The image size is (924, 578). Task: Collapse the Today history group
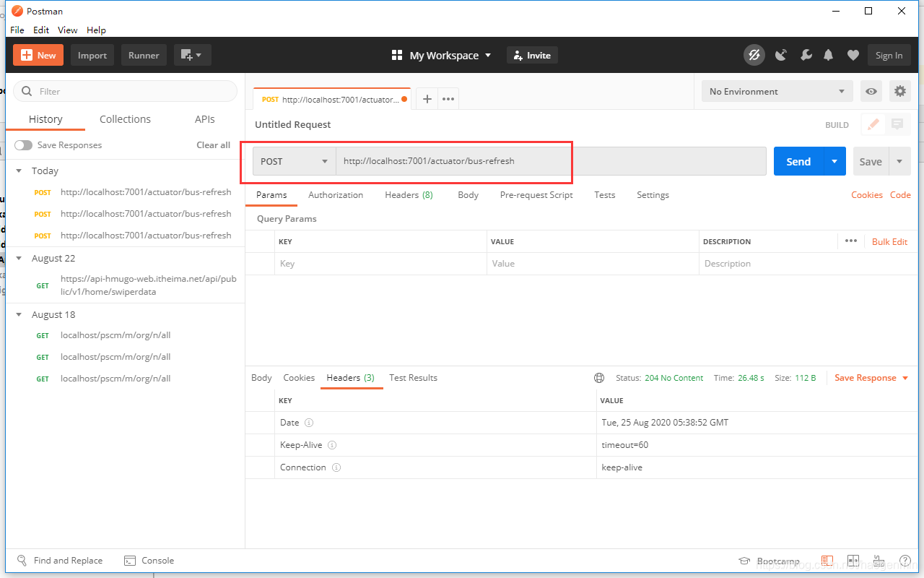[x=19, y=171]
